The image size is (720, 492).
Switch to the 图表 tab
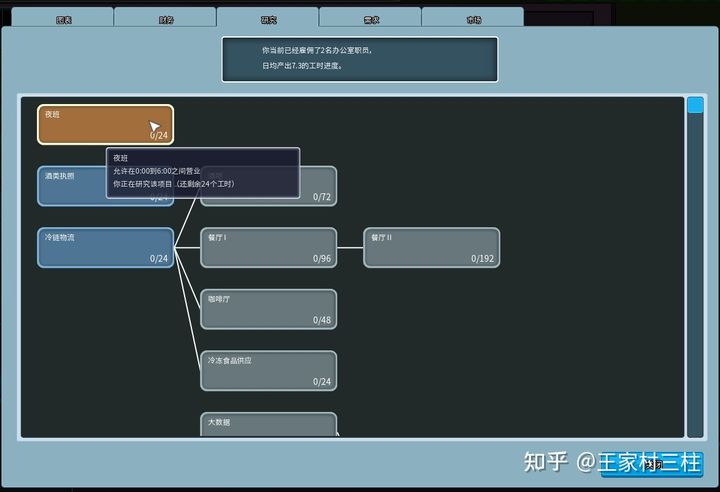point(63,18)
